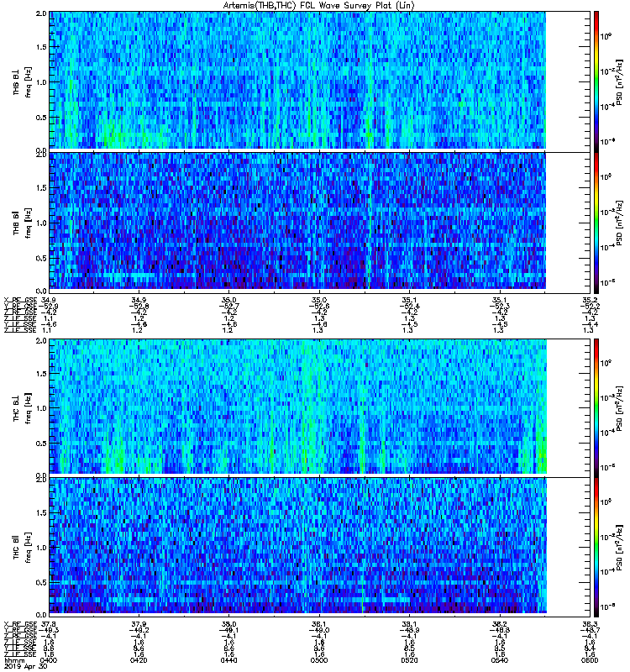Click the 'PSD [nT²/Hz]' label of THC B∥ color bar
Screen dimensions: 630x672
(619, 548)
